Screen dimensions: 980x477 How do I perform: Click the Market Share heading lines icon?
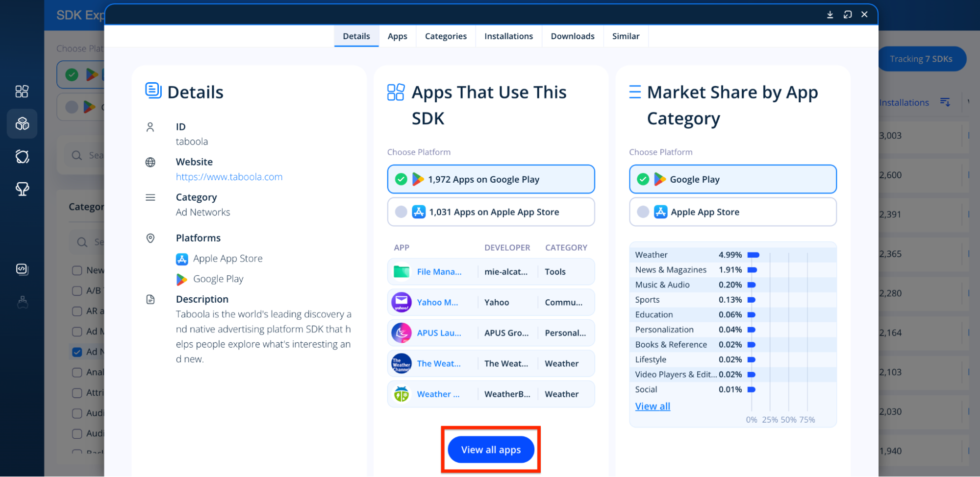(x=635, y=92)
